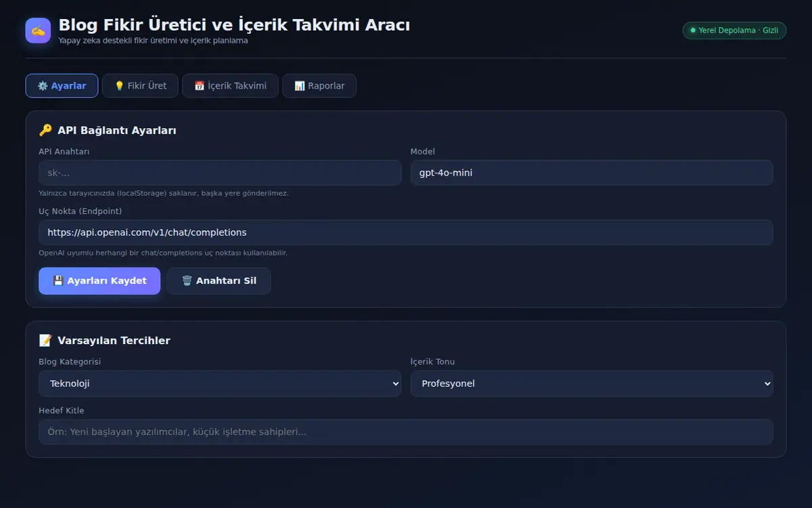Focus the Hedef Kitle input field

coord(406,432)
